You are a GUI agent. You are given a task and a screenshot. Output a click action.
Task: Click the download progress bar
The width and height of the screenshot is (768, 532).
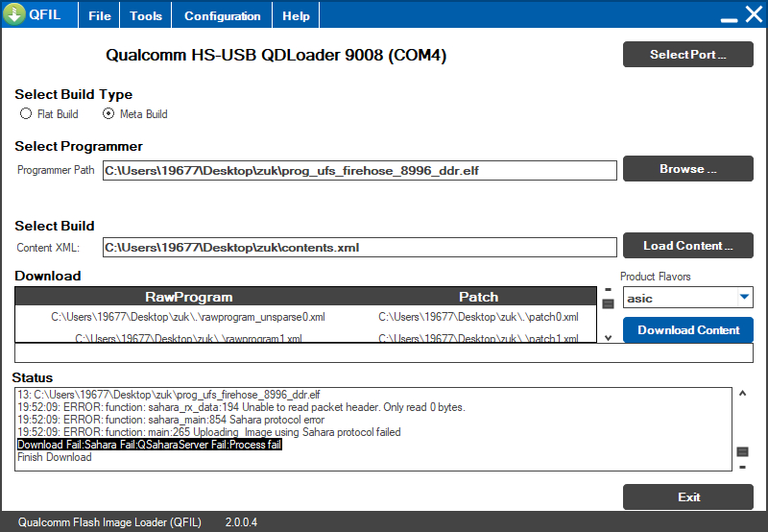tap(383, 353)
